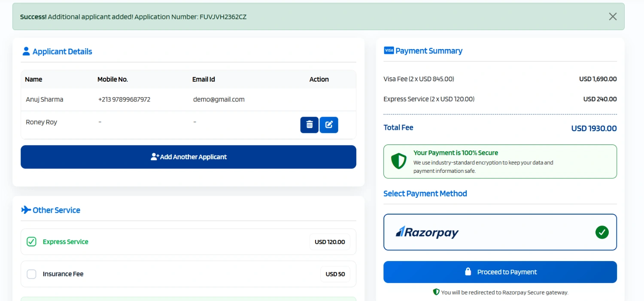Delete applicant Roney Roy with trash icon
This screenshot has width=644, height=301.
tap(309, 125)
